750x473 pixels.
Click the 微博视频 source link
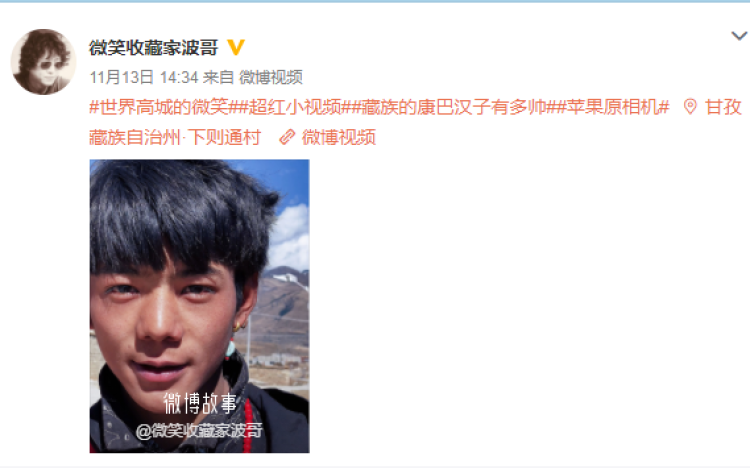click(x=271, y=77)
